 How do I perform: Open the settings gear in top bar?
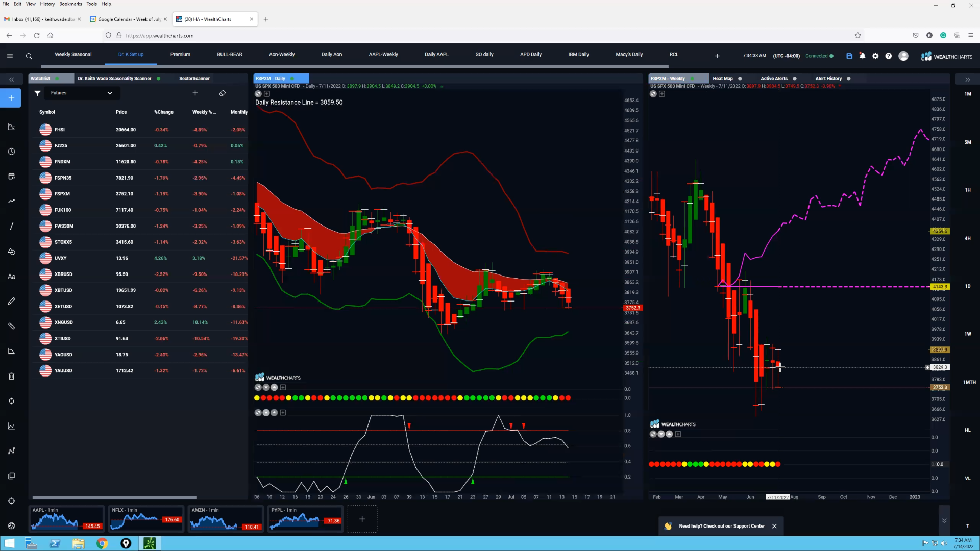point(875,56)
